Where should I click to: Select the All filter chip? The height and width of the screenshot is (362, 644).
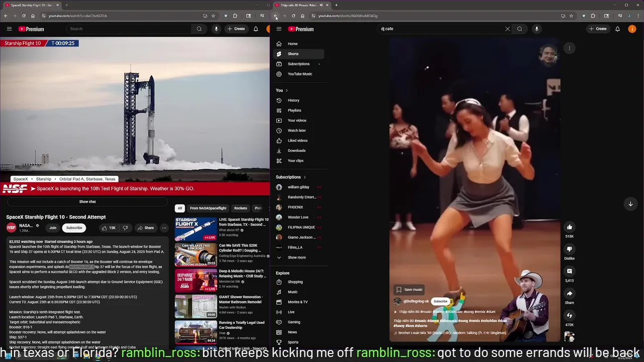(x=180, y=208)
